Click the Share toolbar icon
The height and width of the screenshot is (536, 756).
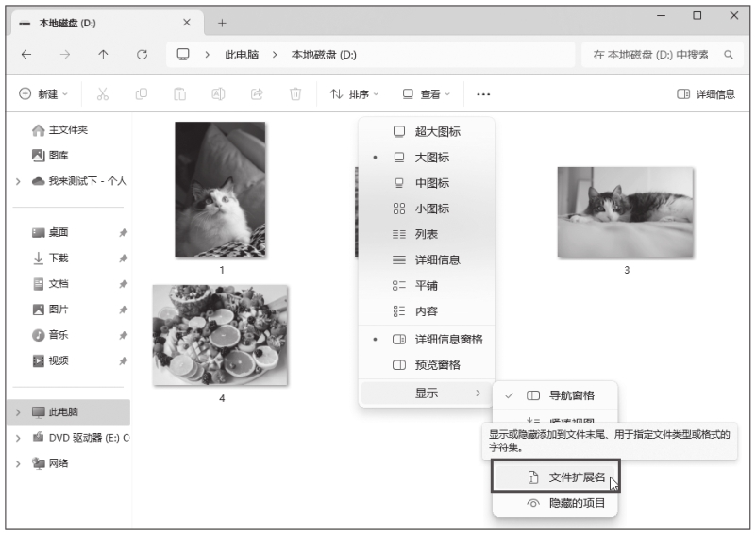tap(257, 94)
